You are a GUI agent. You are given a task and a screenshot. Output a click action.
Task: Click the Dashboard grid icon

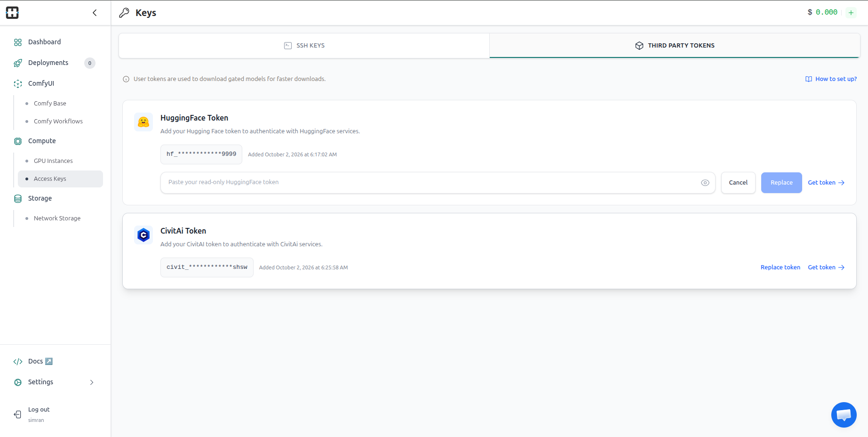(18, 42)
